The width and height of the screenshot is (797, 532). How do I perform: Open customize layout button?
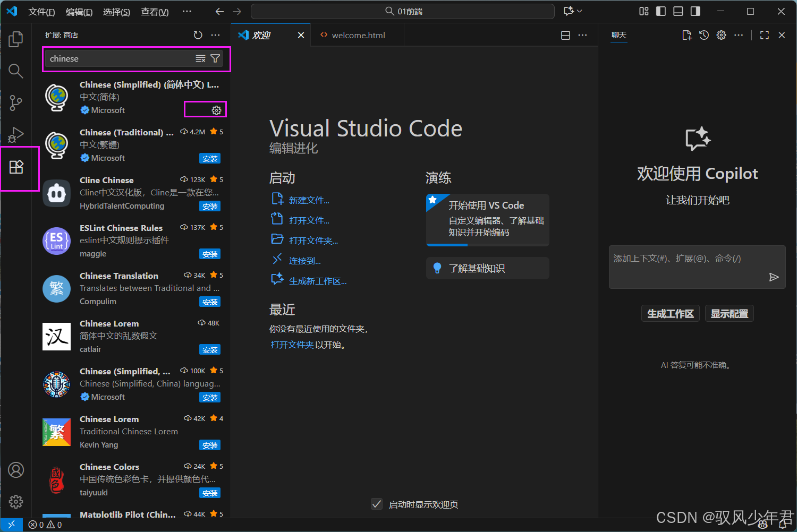click(644, 11)
